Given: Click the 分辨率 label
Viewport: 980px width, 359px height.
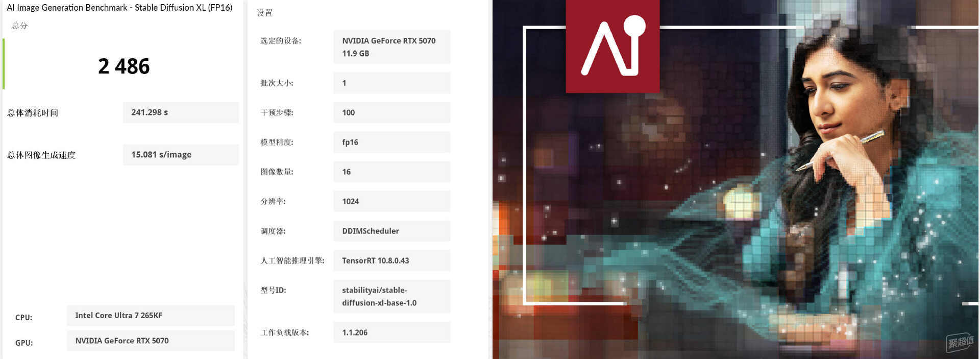Looking at the screenshot, I should [x=273, y=201].
